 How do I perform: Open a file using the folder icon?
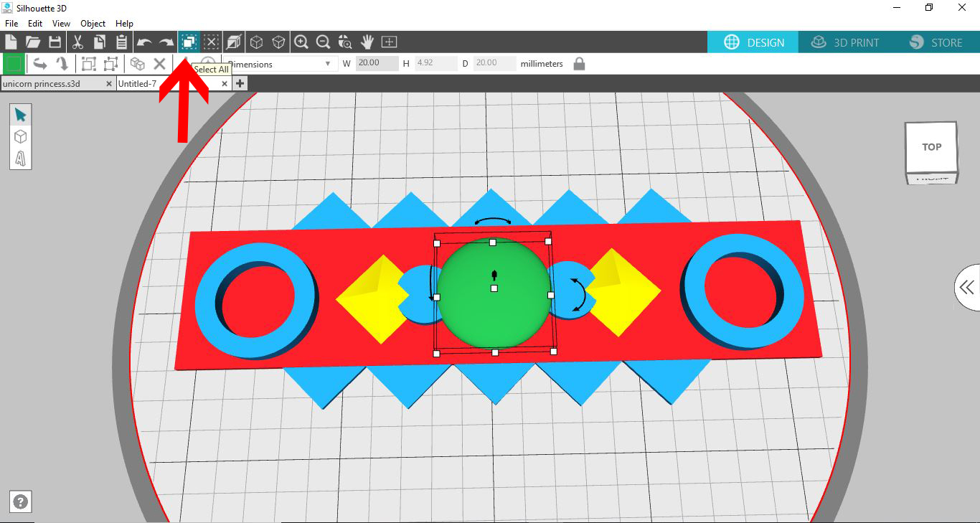(x=33, y=42)
